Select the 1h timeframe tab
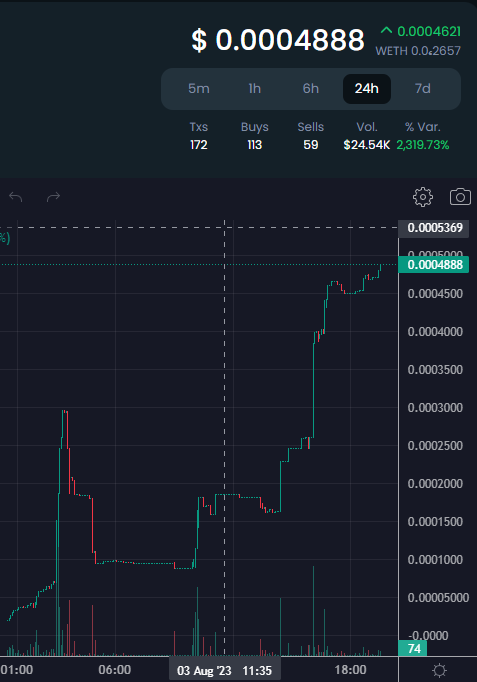 (x=254, y=89)
